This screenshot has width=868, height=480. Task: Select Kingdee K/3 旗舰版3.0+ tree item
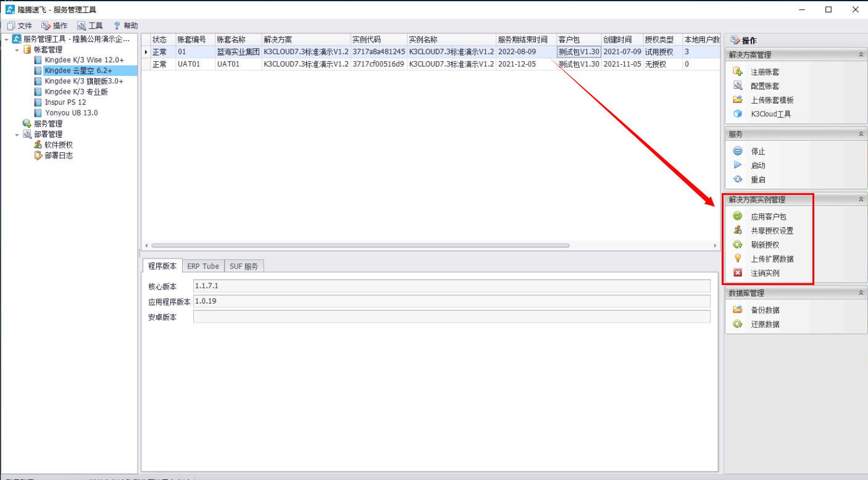[x=84, y=81]
